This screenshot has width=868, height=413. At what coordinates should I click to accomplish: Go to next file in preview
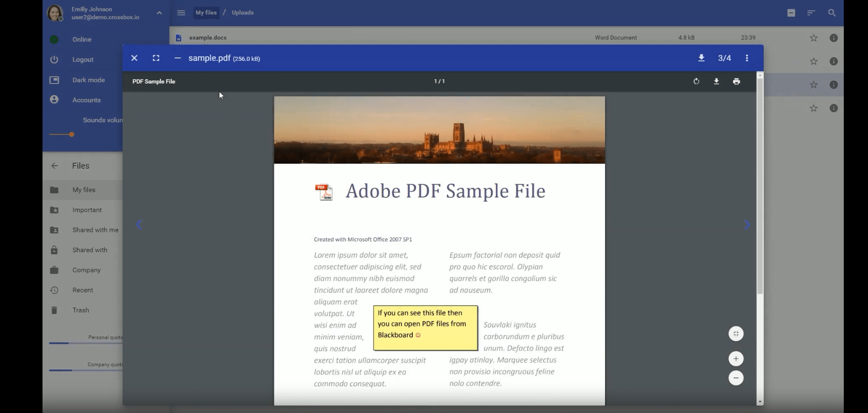[x=747, y=225]
